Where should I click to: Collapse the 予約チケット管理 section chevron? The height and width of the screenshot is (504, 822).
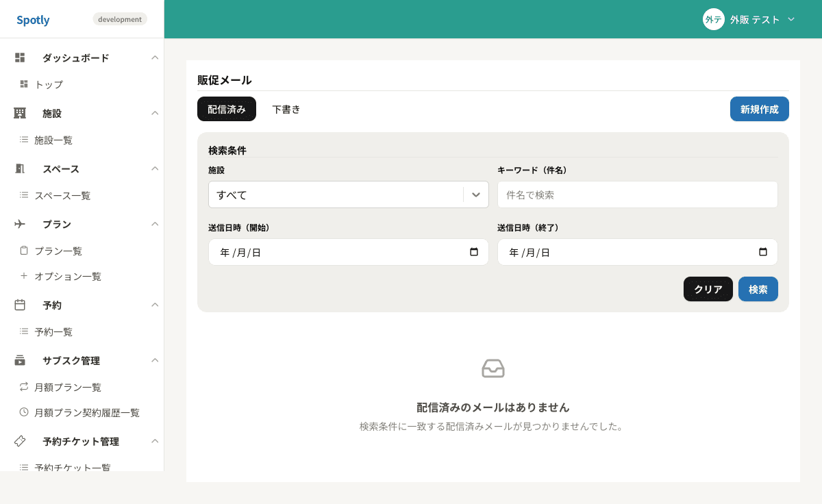[x=155, y=441]
